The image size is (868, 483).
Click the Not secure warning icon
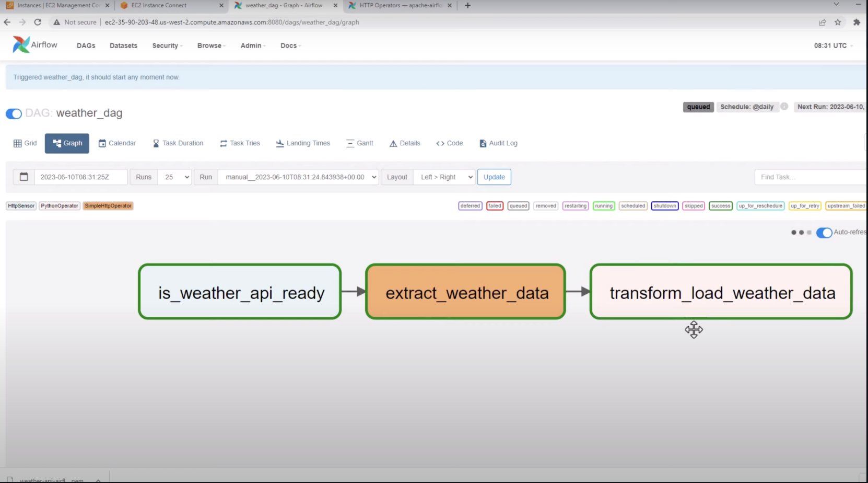56,22
